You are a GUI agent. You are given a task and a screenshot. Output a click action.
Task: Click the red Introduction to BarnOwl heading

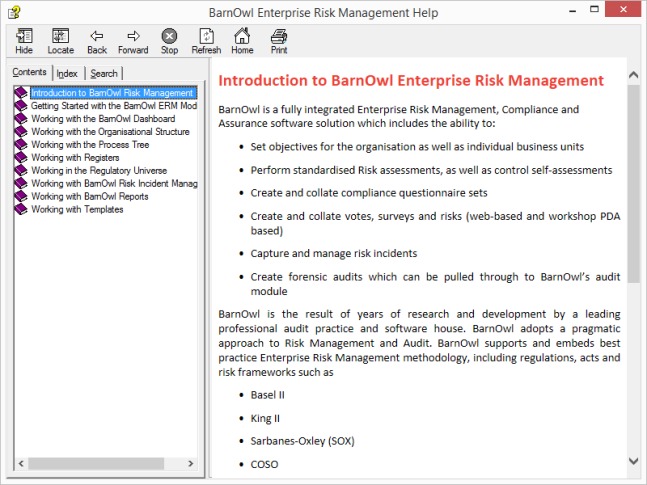411,80
